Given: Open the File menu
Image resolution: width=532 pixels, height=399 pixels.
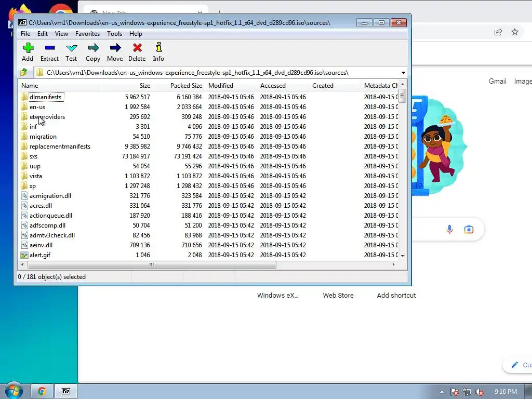Looking at the screenshot, I should tap(25, 34).
